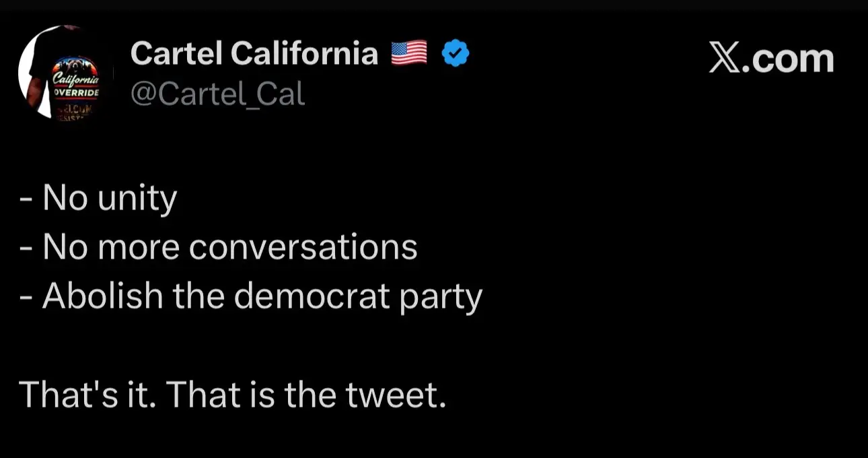
Task: Open the Cartel California profile avatar
Action: pos(65,73)
